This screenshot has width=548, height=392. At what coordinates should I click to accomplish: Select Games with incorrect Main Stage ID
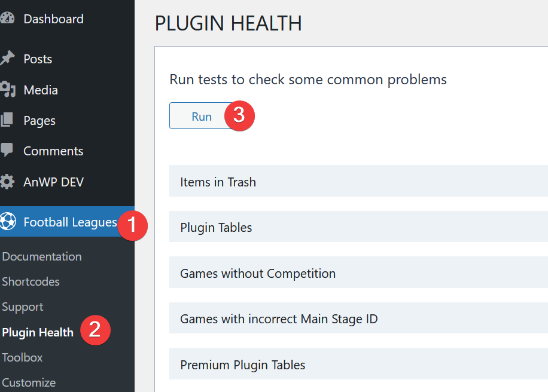click(x=358, y=318)
